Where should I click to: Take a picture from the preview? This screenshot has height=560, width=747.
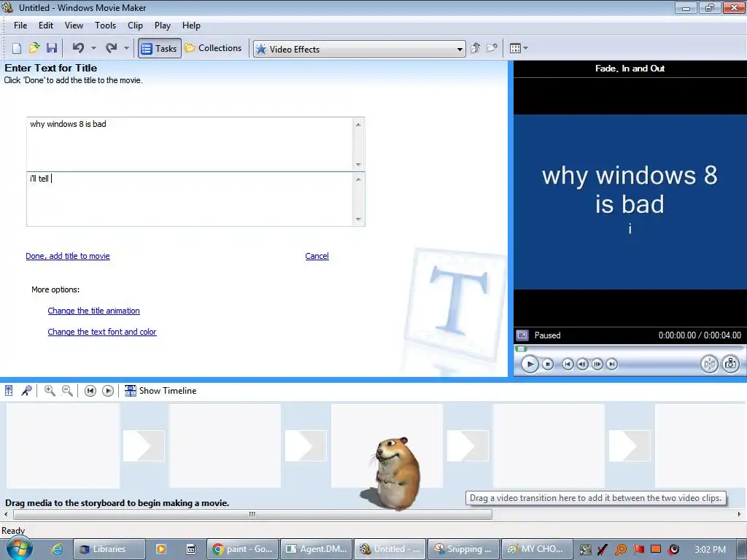coord(730,365)
